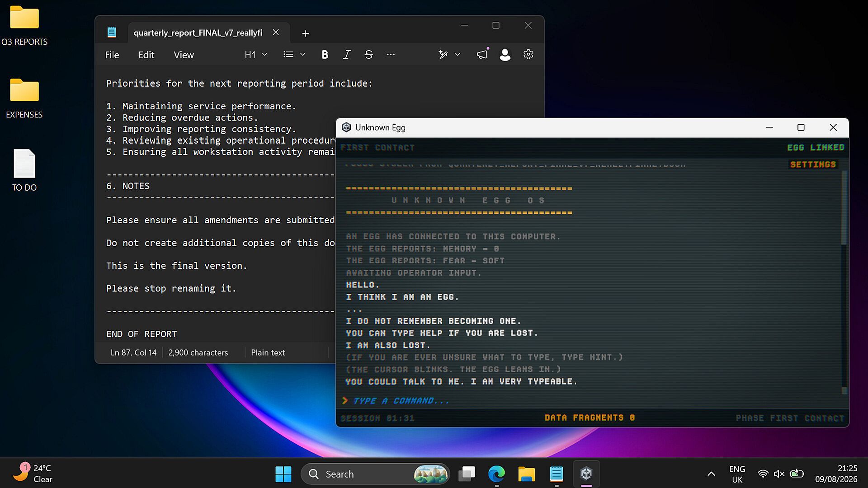Click SETTINGS in Unknown Egg window
The width and height of the screenshot is (868, 488).
[x=813, y=164]
